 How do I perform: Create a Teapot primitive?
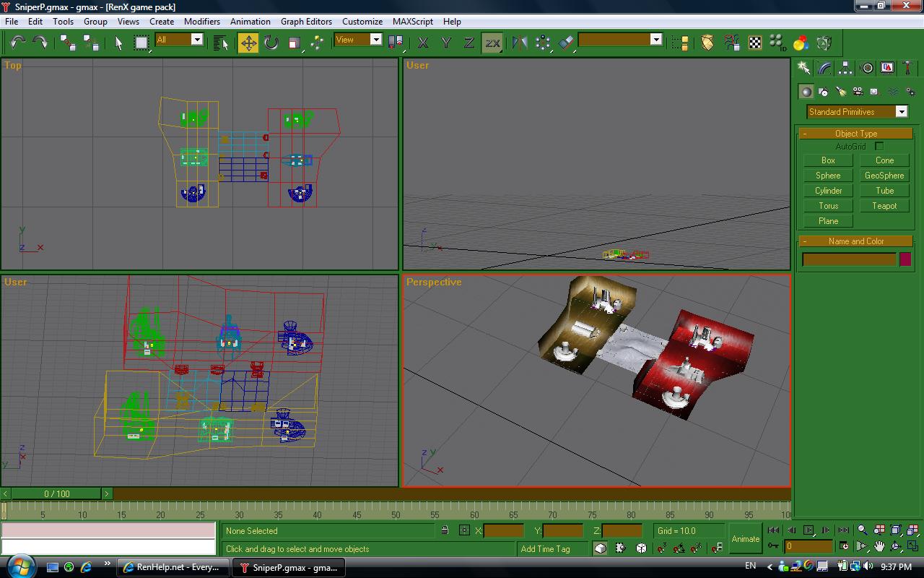(884, 206)
